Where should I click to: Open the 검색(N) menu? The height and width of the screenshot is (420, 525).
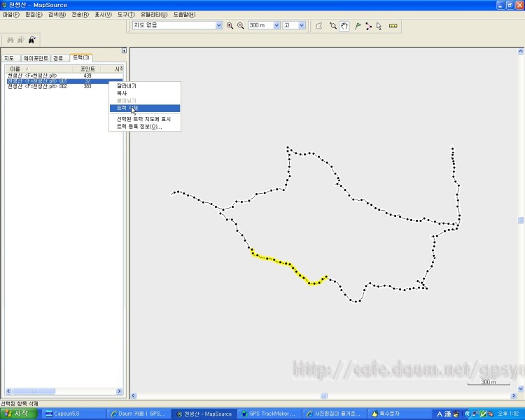(x=57, y=15)
